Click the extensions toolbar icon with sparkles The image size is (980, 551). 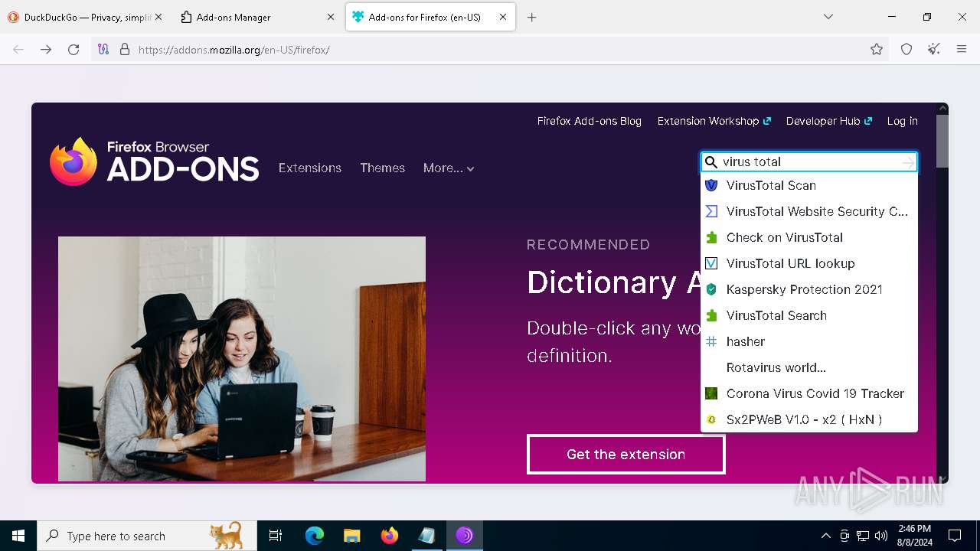[934, 50]
